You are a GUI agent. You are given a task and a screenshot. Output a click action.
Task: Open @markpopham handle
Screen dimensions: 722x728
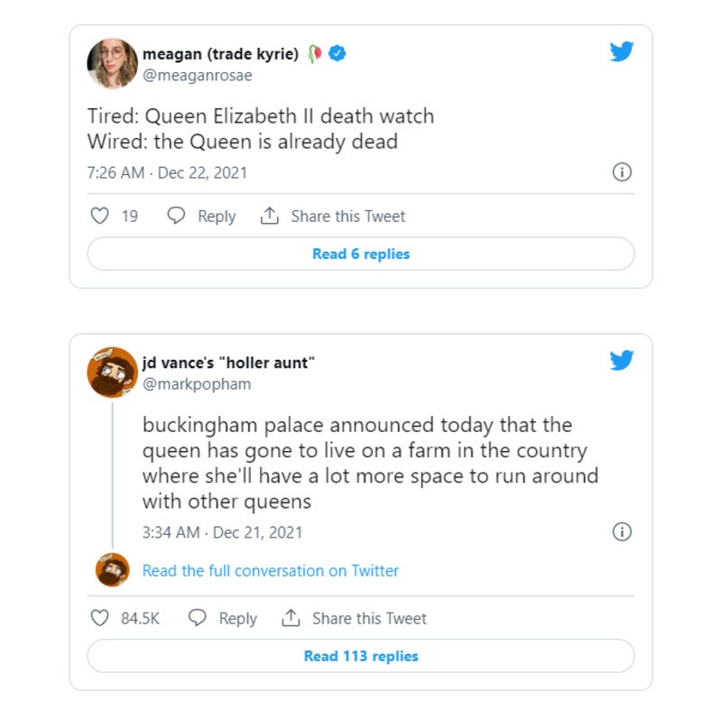(x=197, y=384)
